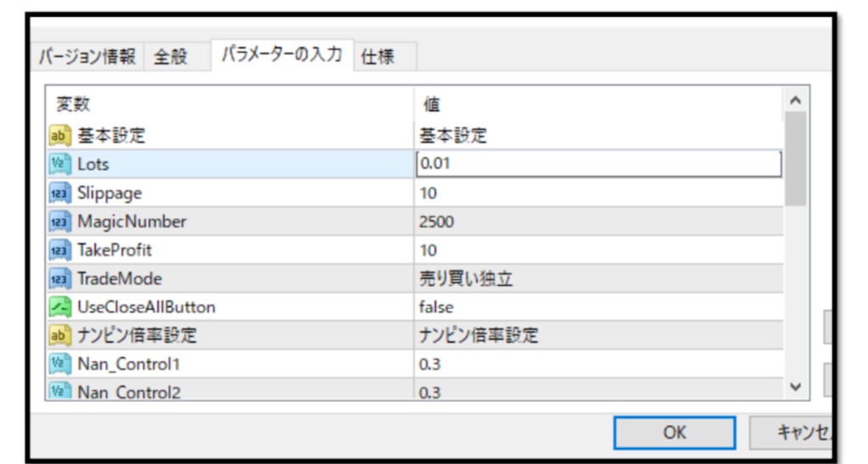Select the TakeProfit variable name
Screen dimensions: 868x464
[114, 250]
